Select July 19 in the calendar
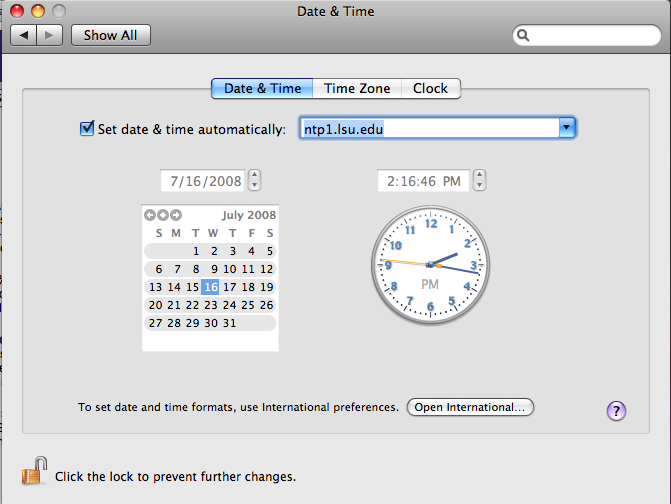This screenshot has width=671, height=504. click(267, 287)
